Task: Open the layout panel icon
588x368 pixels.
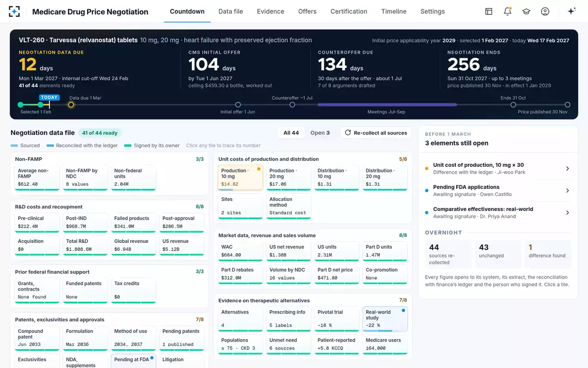Action: (x=489, y=11)
